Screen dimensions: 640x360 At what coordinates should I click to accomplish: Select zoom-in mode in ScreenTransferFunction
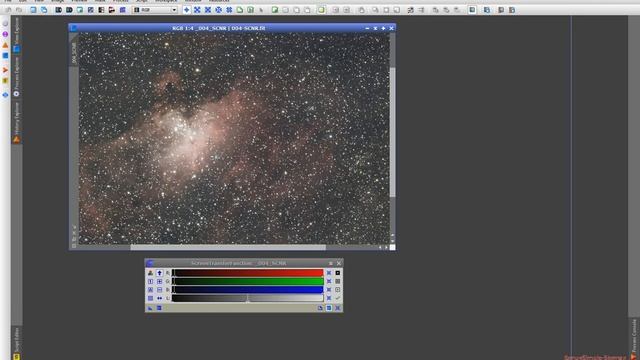click(159, 281)
